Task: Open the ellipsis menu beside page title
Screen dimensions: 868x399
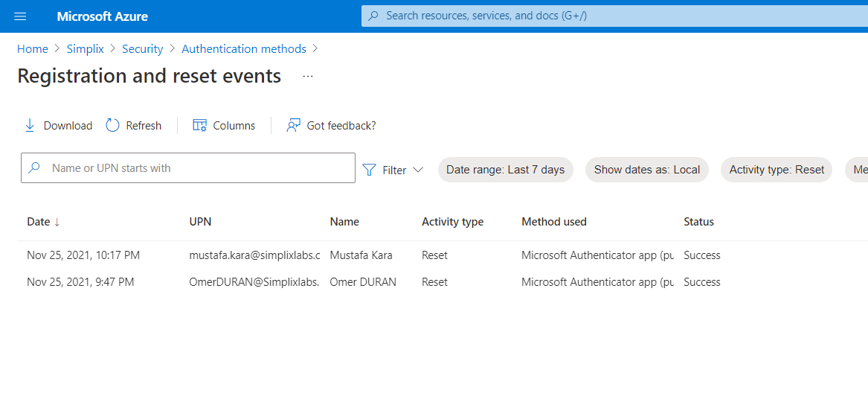Action: tap(309, 77)
